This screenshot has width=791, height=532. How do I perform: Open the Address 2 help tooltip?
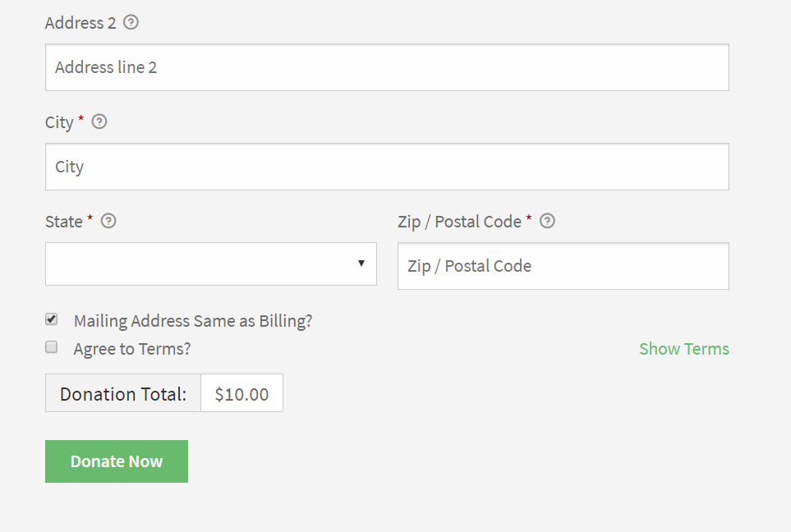(x=131, y=23)
